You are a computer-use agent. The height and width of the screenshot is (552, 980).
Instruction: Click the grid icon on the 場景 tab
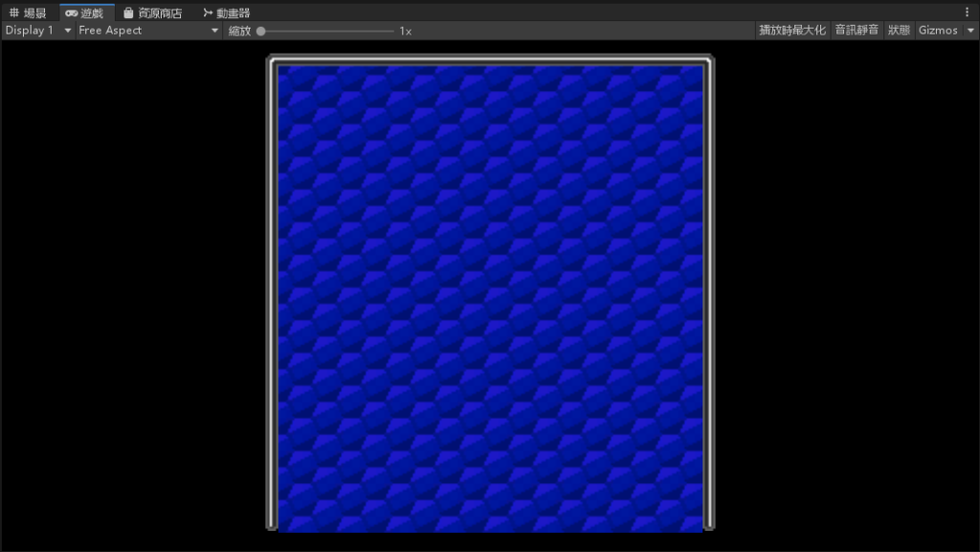pyautogui.click(x=13, y=13)
